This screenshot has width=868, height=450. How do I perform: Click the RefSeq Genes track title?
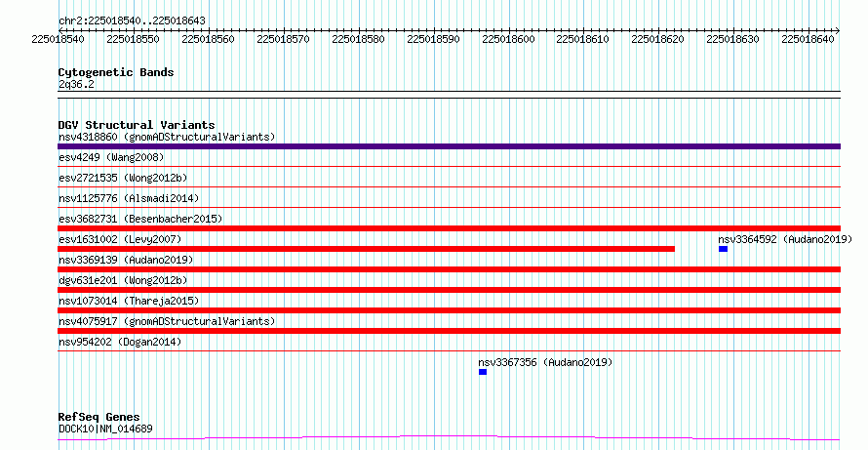tap(99, 417)
